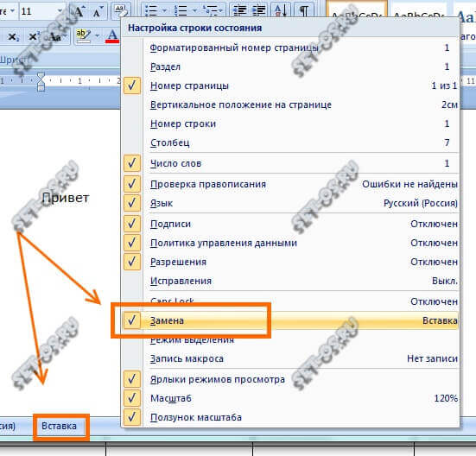This screenshot has height=456, width=476.
Task: Click the red font color A swatch
Action: point(112,35)
